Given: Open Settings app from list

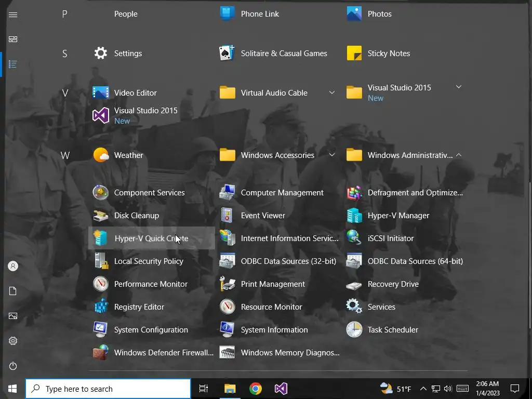Looking at the screenshot, I should pyautogui.click(x=151, y=54).
